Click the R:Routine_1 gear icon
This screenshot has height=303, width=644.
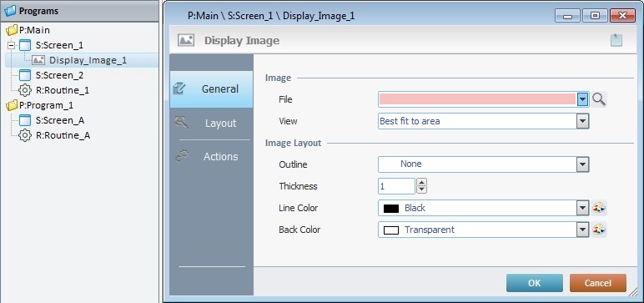pos(25,90)
